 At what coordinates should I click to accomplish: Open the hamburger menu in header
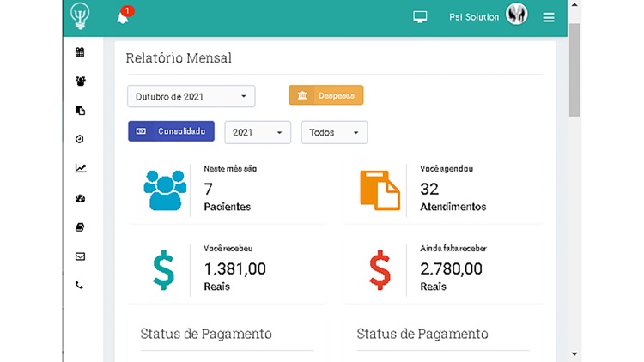[549, 17]
